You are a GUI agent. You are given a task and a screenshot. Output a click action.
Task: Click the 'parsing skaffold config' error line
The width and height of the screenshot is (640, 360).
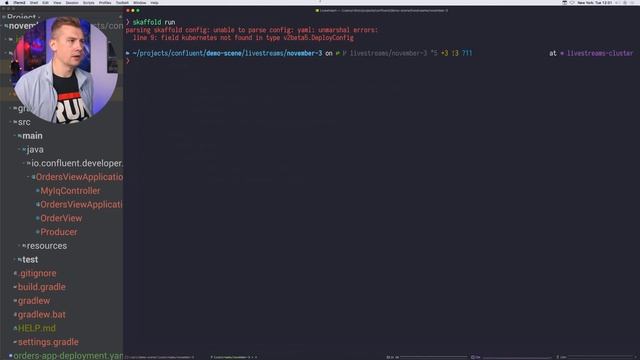[252, 30]
